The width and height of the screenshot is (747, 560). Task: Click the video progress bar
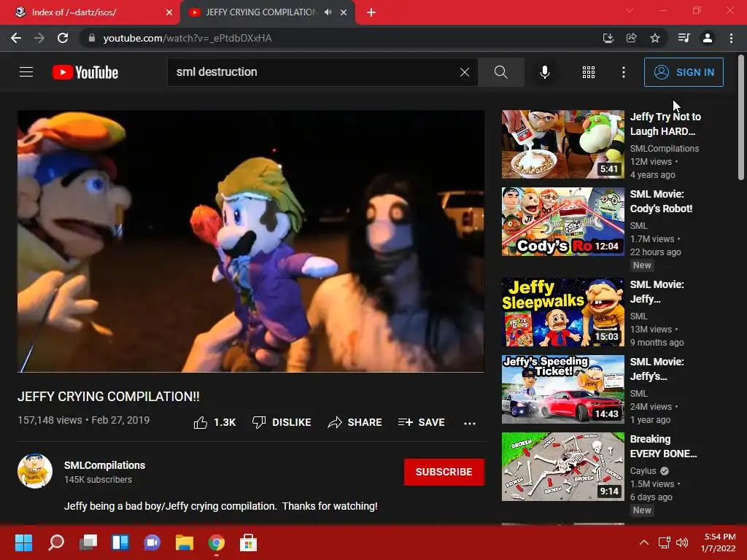251,371
